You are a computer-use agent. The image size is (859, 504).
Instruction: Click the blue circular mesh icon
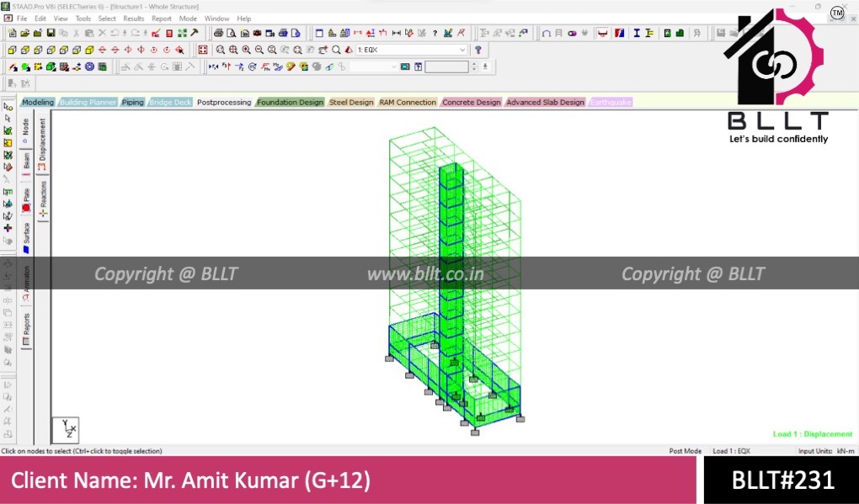tap(89, 66)
